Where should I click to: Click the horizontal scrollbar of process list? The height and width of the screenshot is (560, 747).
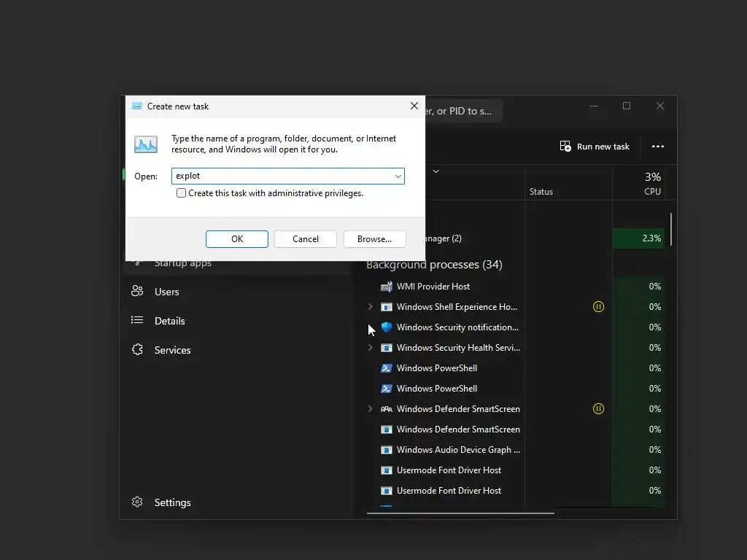pyautogui.click(x=460, y=513)
